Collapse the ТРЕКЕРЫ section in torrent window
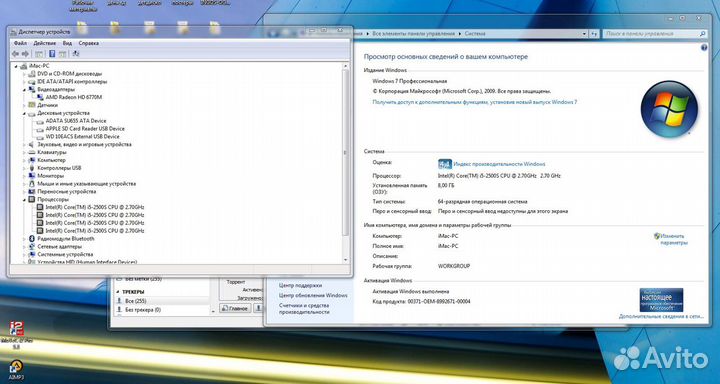Viewport: 720px width, 384px height. (118, 292)
